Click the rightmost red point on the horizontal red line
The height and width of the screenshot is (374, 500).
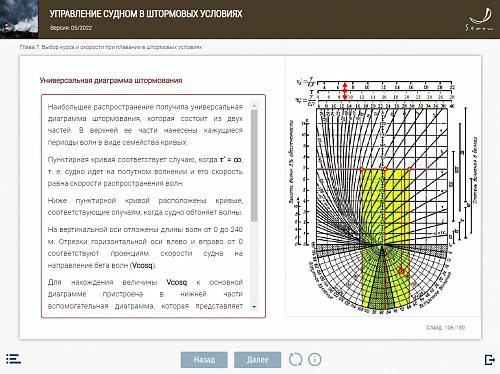click(x=409, y=169)
